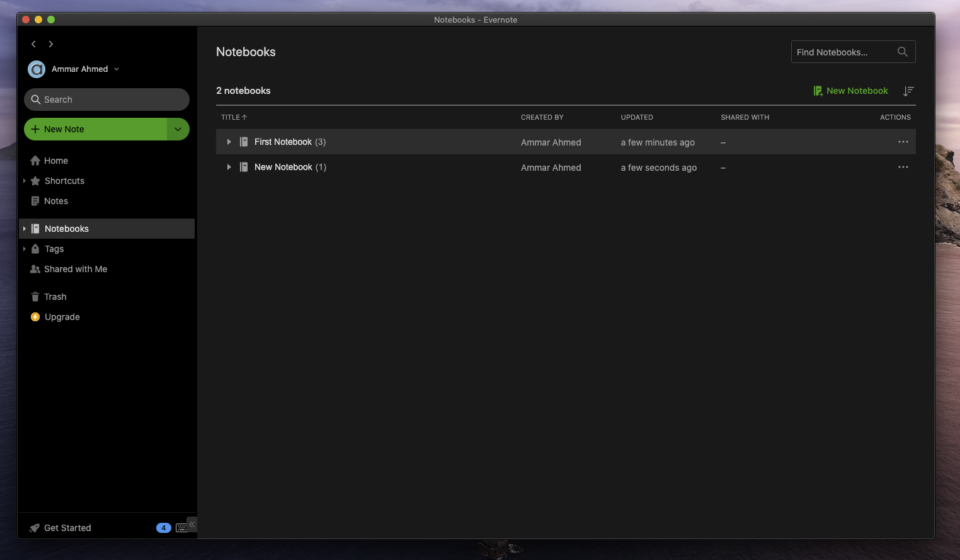The height and width of the screenshot is (560, 960).
Task: Expand the First Notebook row
Action: point(229,142)
